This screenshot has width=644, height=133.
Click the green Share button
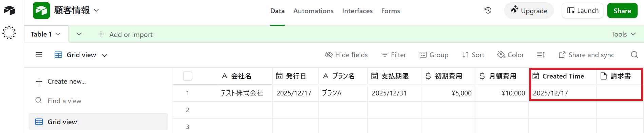(x=622, y=10)
